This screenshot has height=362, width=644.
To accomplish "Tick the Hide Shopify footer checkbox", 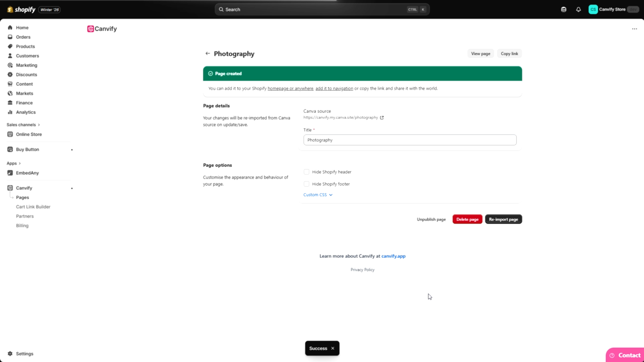I will [306, 184].
